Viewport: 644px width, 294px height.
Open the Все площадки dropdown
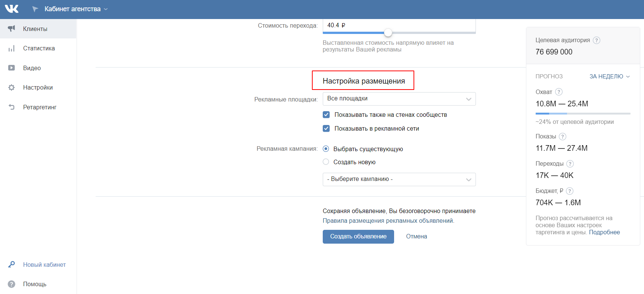pos(399,99)
